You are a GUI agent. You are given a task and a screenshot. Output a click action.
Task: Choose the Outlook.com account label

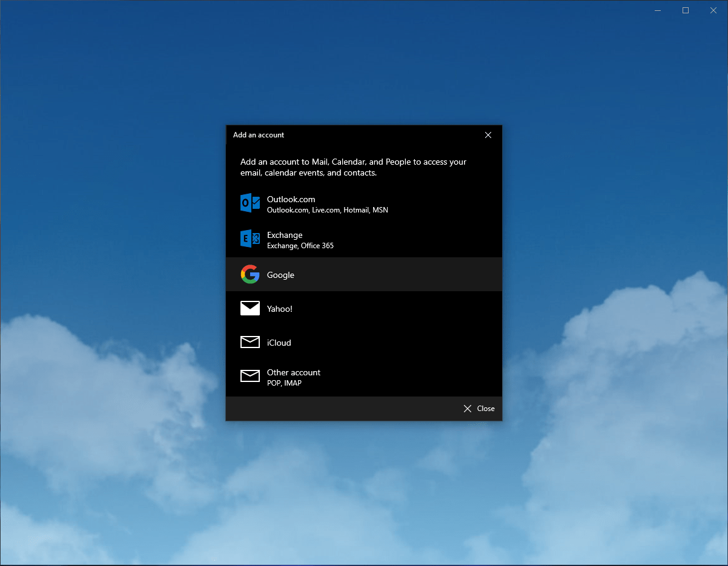[x=291, y=199]
